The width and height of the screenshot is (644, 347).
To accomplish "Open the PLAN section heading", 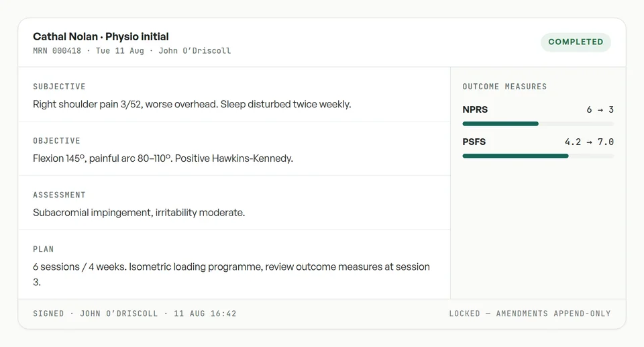I will click(x=43, y=249).
